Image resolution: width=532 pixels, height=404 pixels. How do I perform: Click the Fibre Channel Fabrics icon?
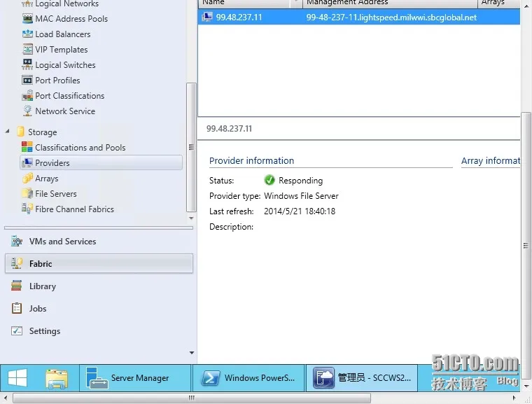[27, 209]
